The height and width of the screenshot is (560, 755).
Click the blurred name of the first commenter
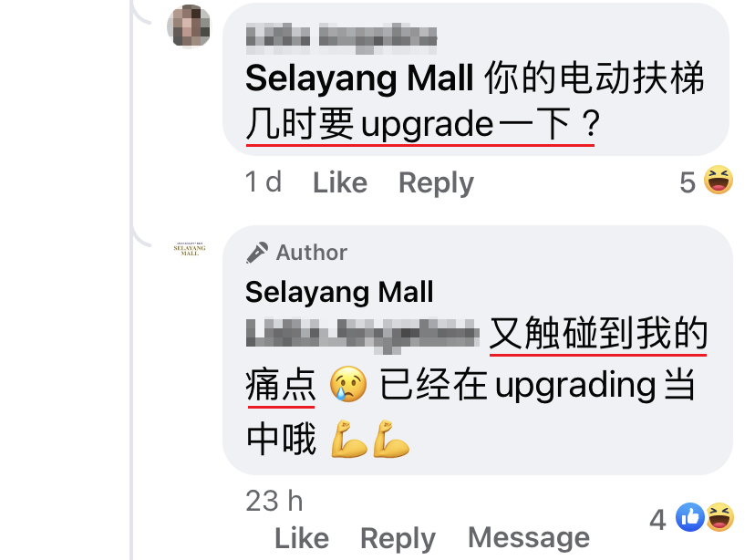[x=341, y=37]
